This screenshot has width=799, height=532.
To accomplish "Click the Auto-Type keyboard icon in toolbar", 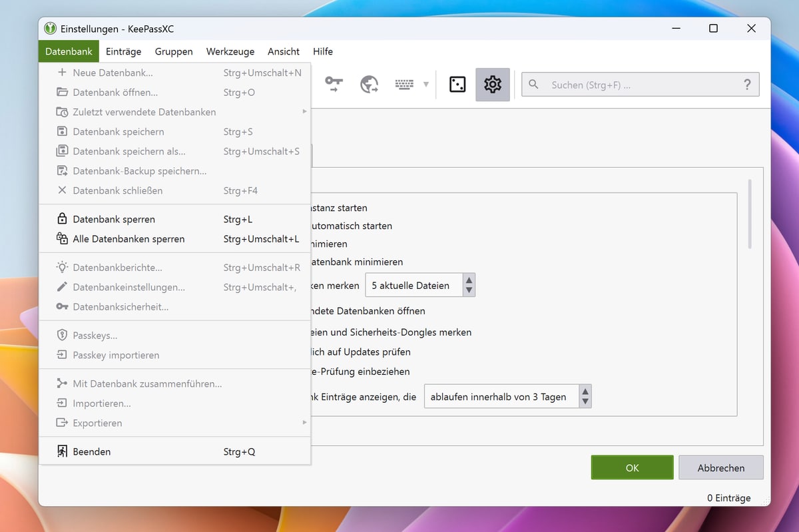I will [404, 85].
